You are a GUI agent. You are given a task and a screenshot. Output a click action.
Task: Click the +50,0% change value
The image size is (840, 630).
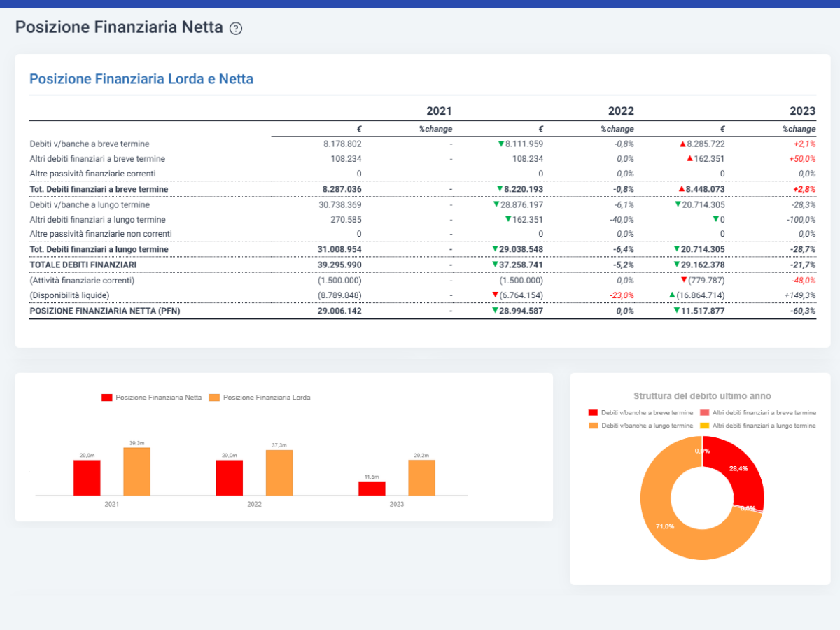point(802,159)
